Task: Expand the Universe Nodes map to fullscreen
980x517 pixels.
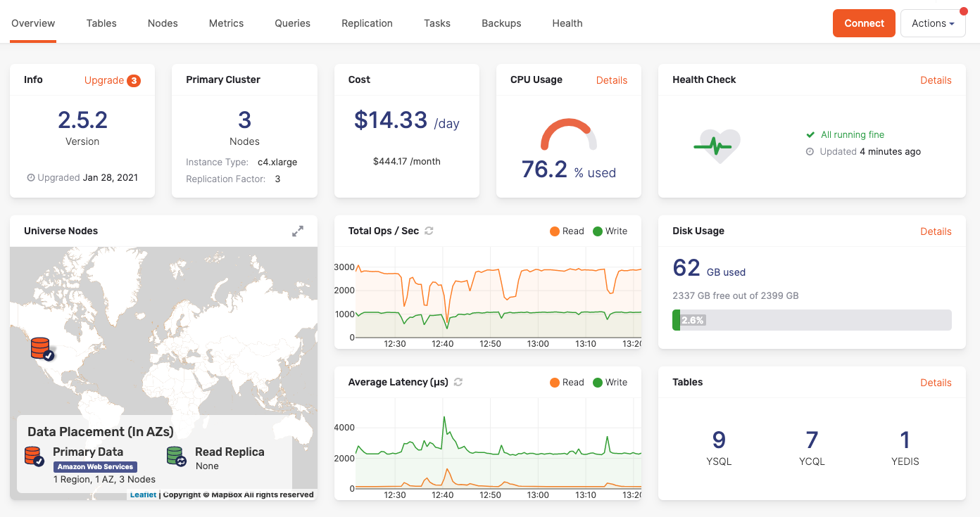Action: [x=298, y=231]
